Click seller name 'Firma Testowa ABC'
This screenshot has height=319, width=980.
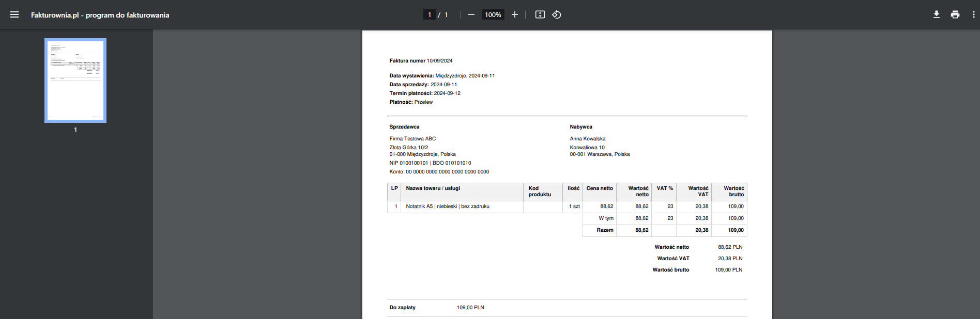click(412, 139)
